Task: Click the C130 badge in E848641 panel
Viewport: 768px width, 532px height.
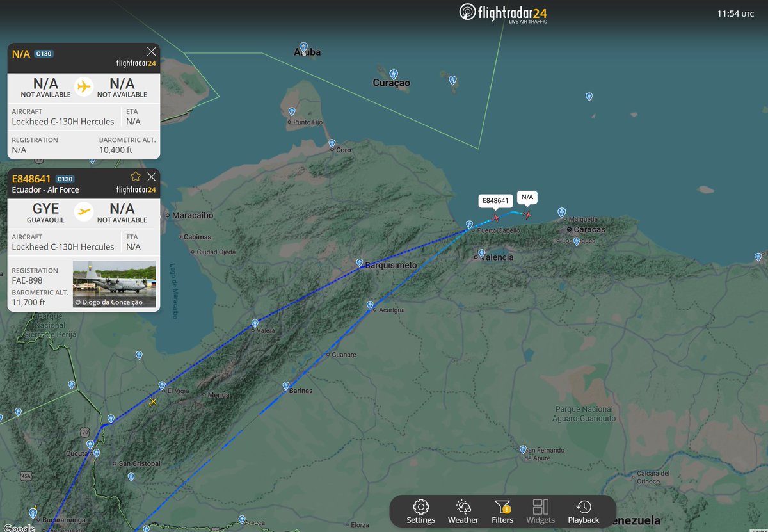Action: (65, 179)
